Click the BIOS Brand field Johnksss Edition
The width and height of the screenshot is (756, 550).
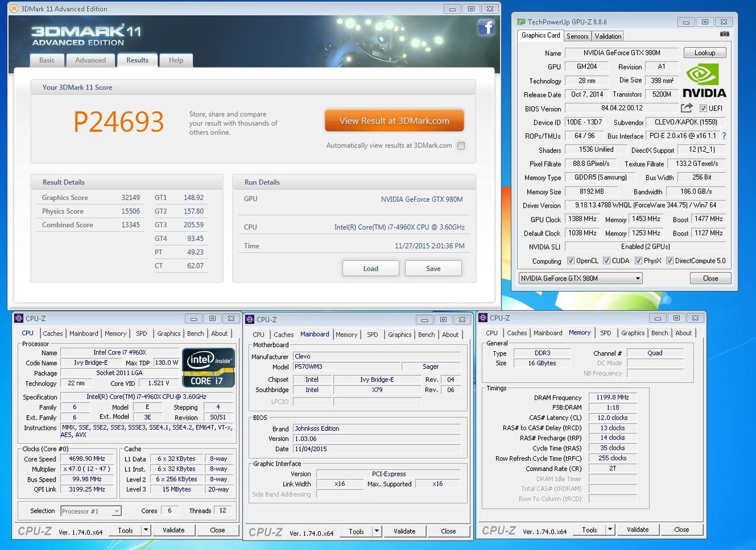point(376,428)
